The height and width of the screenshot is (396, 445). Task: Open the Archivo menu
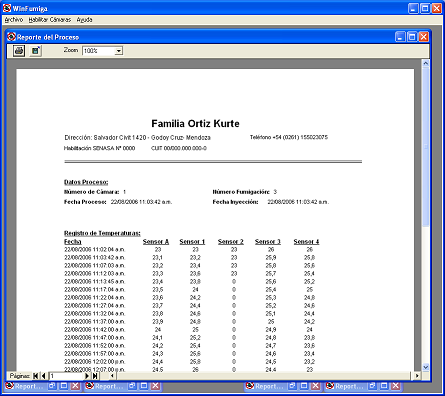tap(14, 20)
